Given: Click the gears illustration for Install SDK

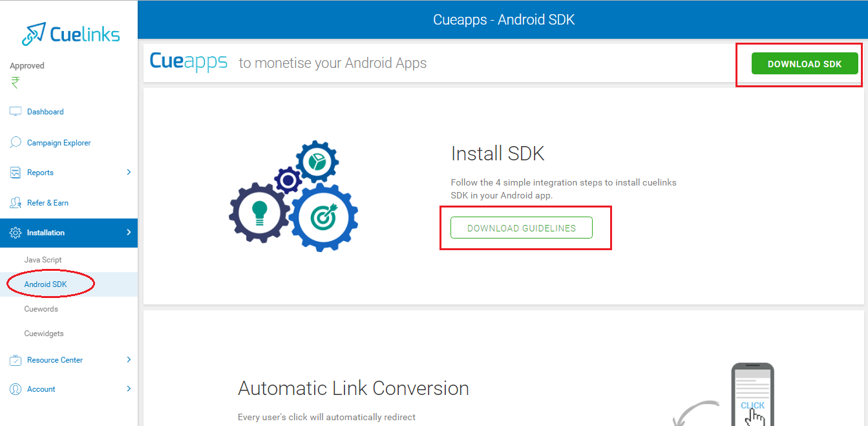Looking at the screenshot, I should click(293, 196).
